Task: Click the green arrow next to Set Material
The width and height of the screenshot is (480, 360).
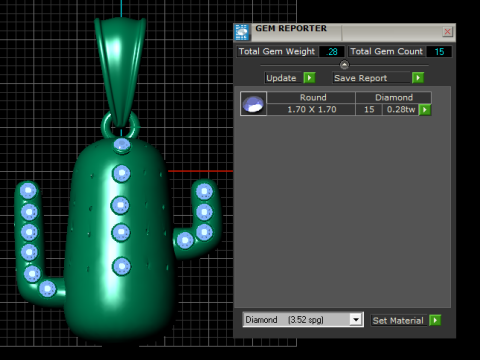Action: [435, 320]
